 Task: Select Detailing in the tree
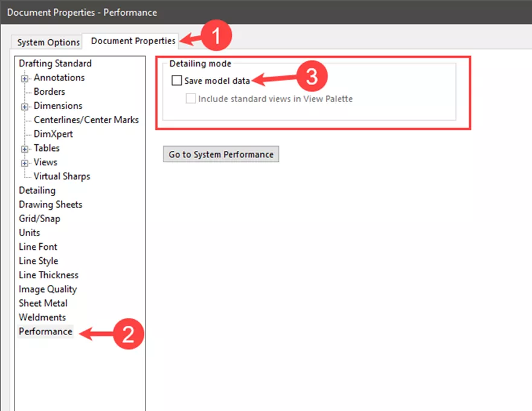pos(37,191)
